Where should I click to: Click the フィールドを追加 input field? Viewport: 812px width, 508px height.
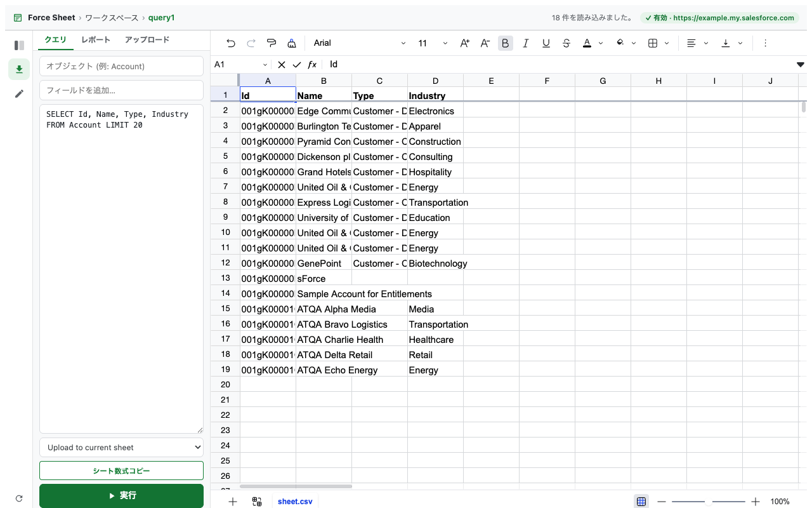pos(121,90)
